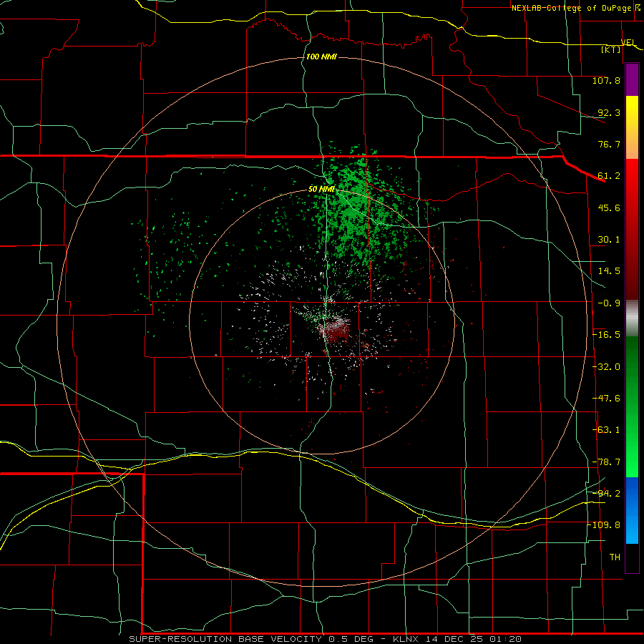Click the 50 NMI range ring label
The height and width of the screenshot is (644, 644).
(x=321, y=190)
